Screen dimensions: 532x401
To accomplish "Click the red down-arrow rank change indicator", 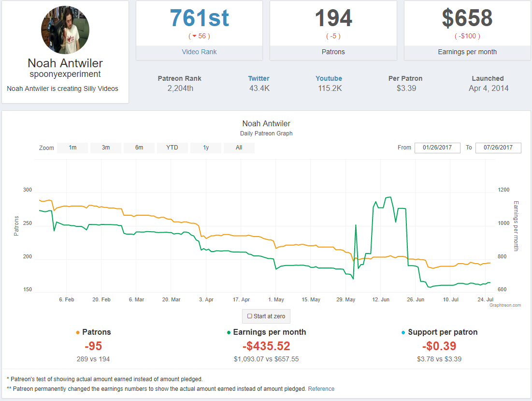I will (x=194, y=36).
